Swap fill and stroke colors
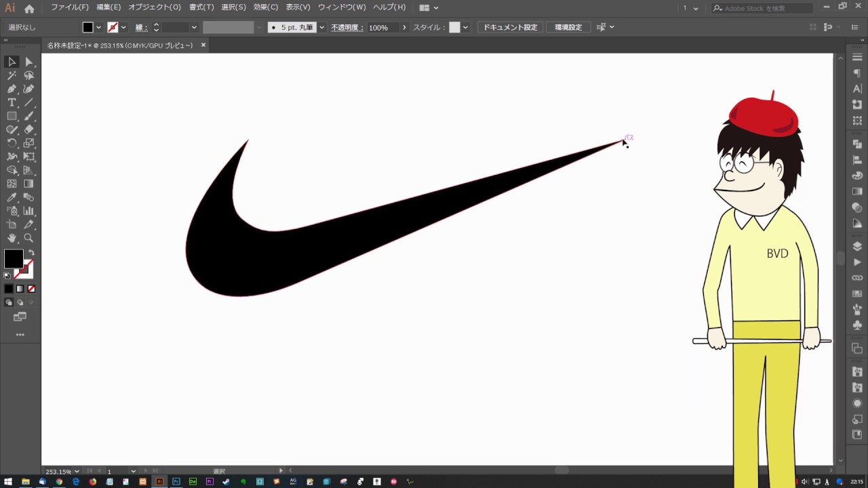Image resolution: width=868 pixels, height=488 pixels. [31, 253]
